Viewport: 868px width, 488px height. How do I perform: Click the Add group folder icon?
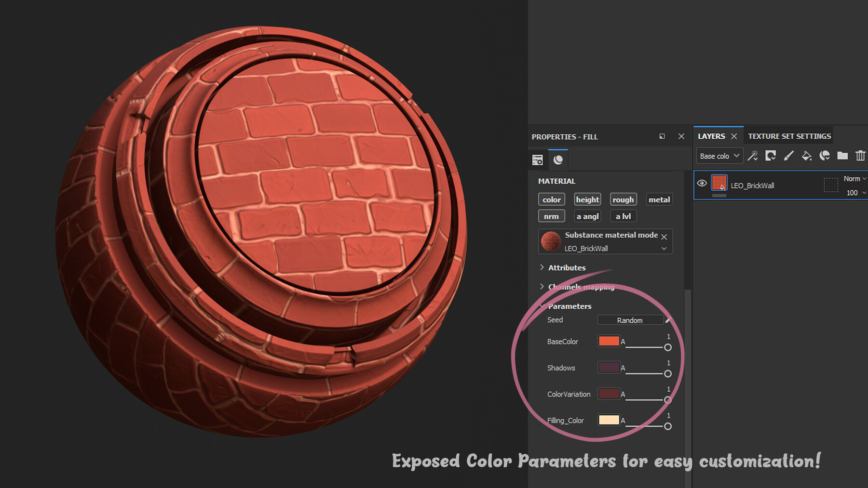coord(842,156)
